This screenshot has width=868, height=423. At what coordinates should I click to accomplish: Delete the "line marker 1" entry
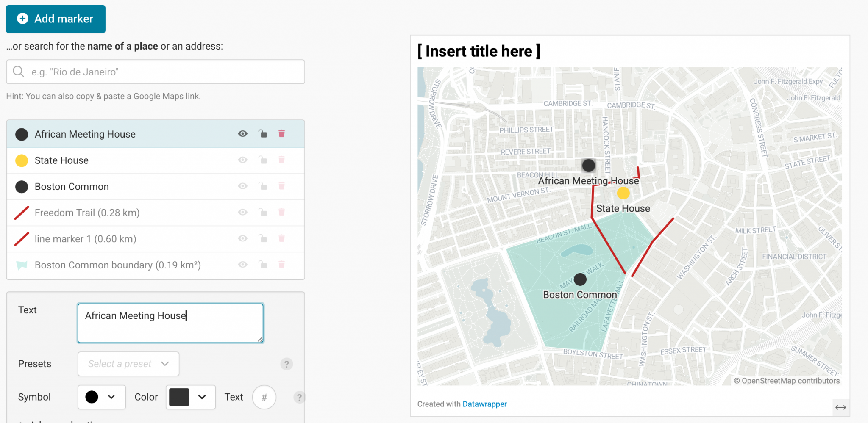tap(282, 238)
